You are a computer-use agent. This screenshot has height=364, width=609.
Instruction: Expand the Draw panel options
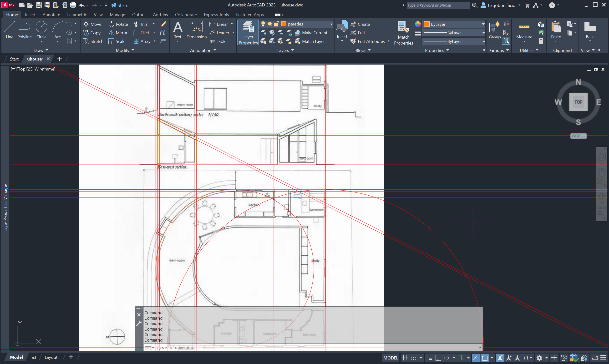point(41,50)
